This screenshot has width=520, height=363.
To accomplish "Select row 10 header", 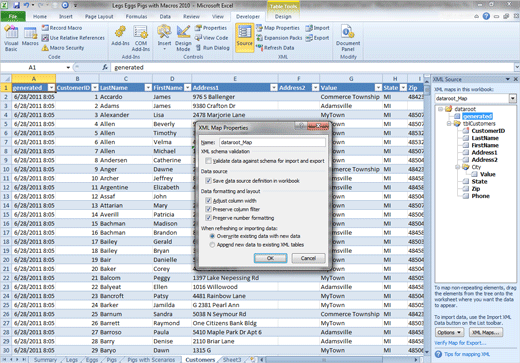I will (x=6, y=169).
